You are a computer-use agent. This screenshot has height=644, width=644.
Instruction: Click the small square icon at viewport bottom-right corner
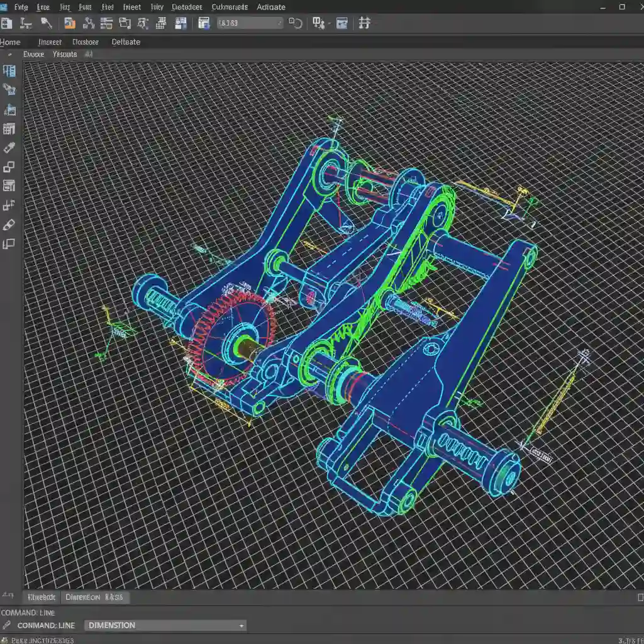point(640,597)
